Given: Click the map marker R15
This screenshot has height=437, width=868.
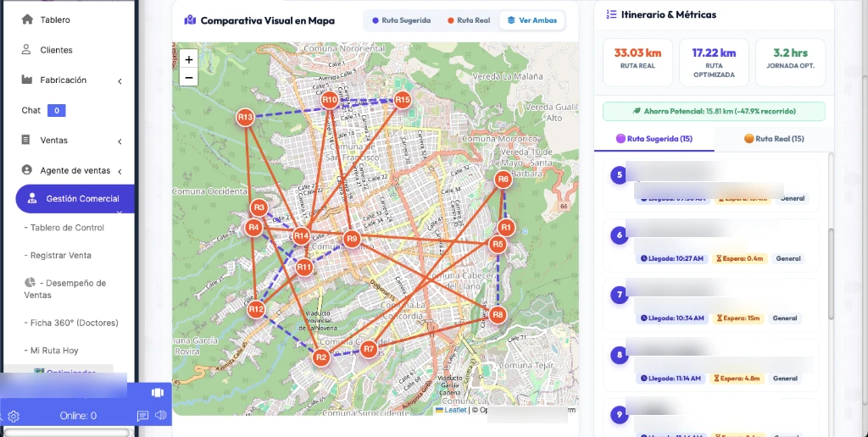Looking at the screenshot, I should point(403,100).
